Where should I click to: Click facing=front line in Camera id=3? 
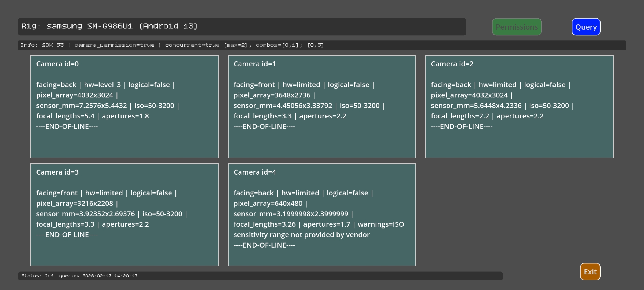pos(57,193)
